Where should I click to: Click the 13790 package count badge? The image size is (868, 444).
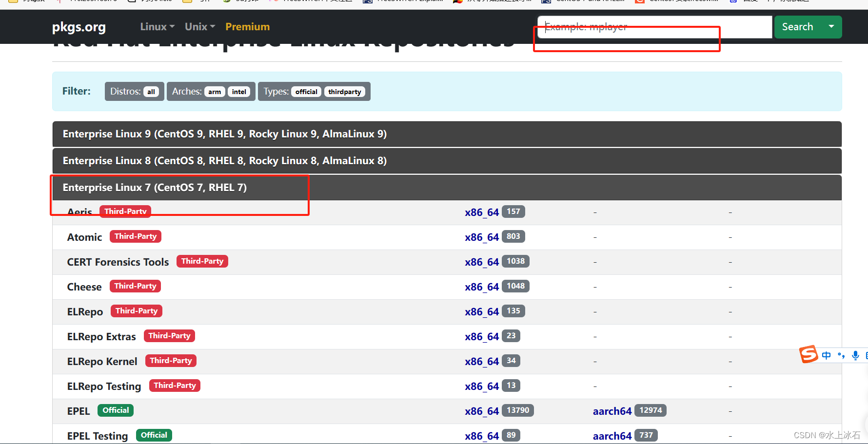tap(518, 410)
